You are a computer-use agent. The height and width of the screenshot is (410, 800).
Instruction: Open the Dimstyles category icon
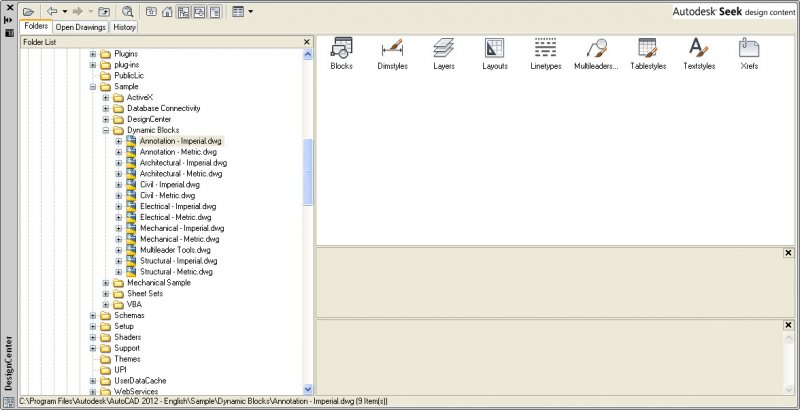[391, 51]
